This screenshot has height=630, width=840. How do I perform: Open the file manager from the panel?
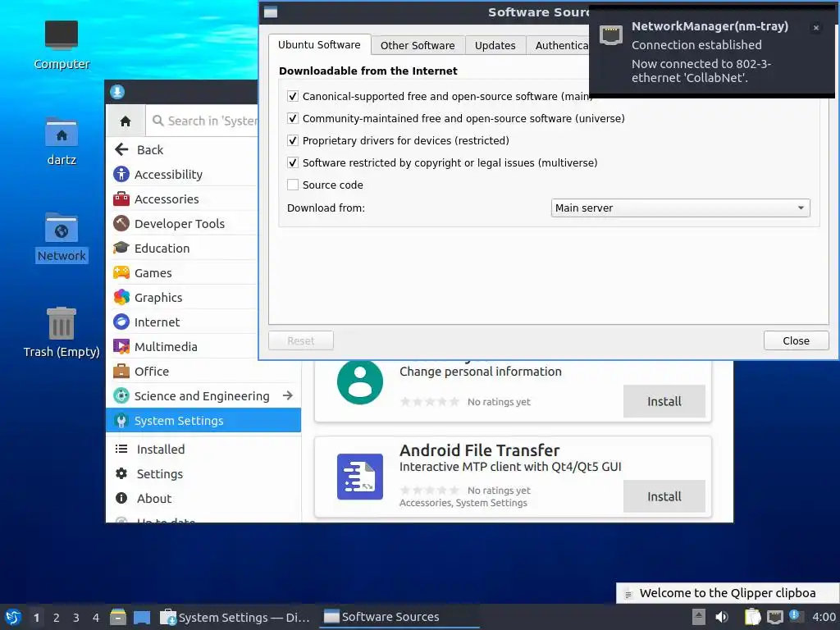[118, 617]
